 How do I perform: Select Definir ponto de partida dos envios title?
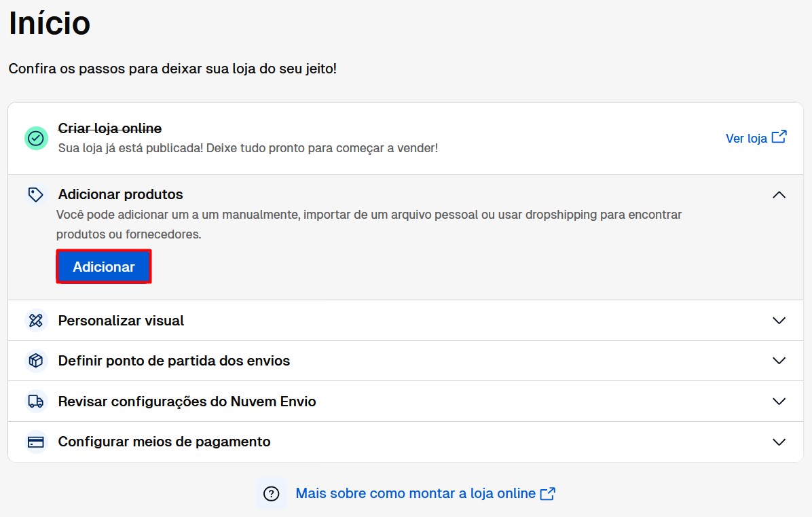pos(174,361)
